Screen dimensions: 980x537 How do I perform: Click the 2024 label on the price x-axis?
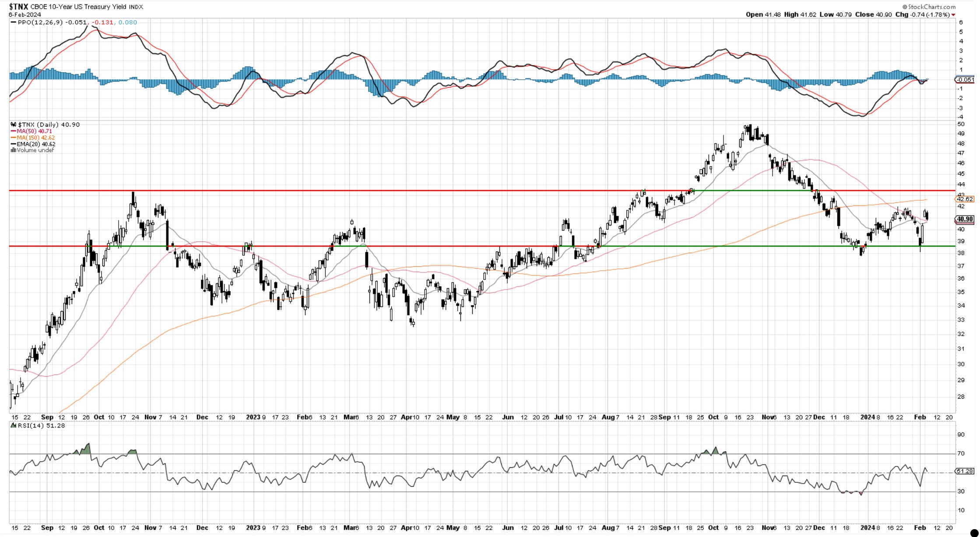click(867, 417)
